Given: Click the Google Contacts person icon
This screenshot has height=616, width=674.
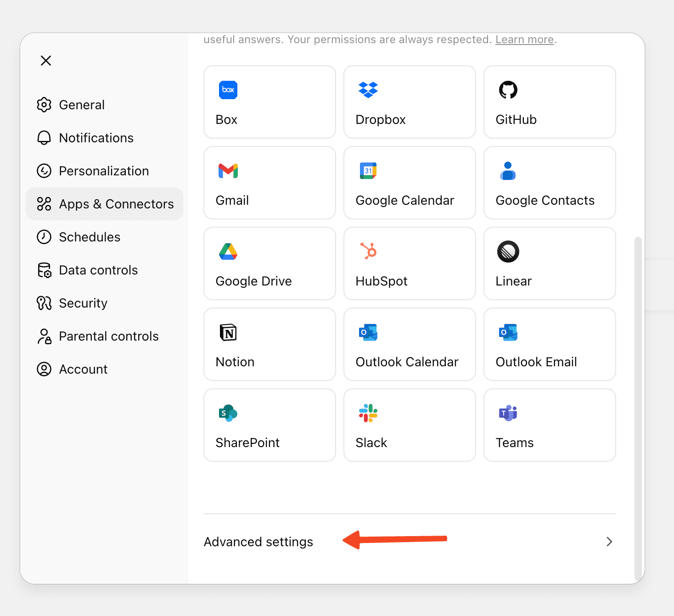Looking at the screenshot, I should click(x=508, y=171).
